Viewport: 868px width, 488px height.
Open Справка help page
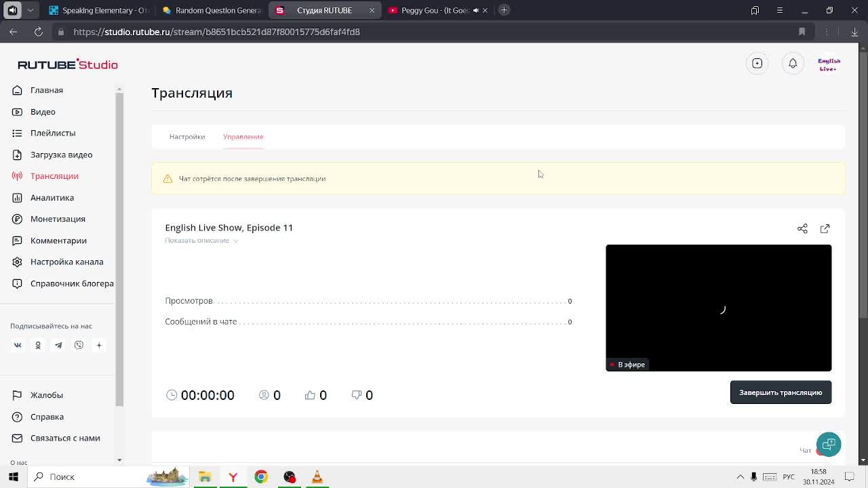[x=47, y=417]
